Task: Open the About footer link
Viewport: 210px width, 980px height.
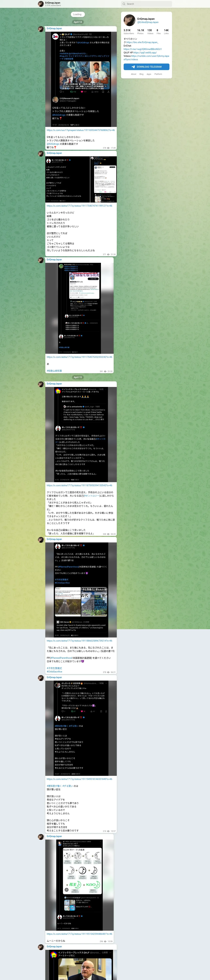Action: [133, 74]
